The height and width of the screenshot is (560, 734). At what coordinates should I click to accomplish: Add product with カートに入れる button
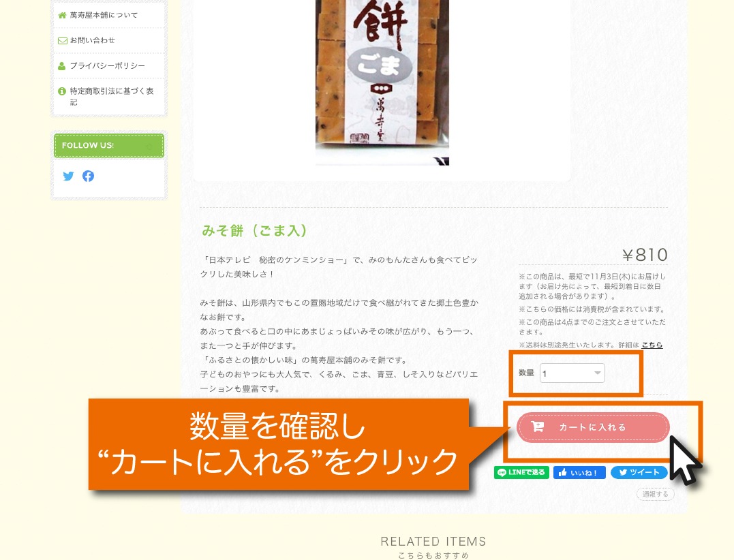[x=593, y=427]
